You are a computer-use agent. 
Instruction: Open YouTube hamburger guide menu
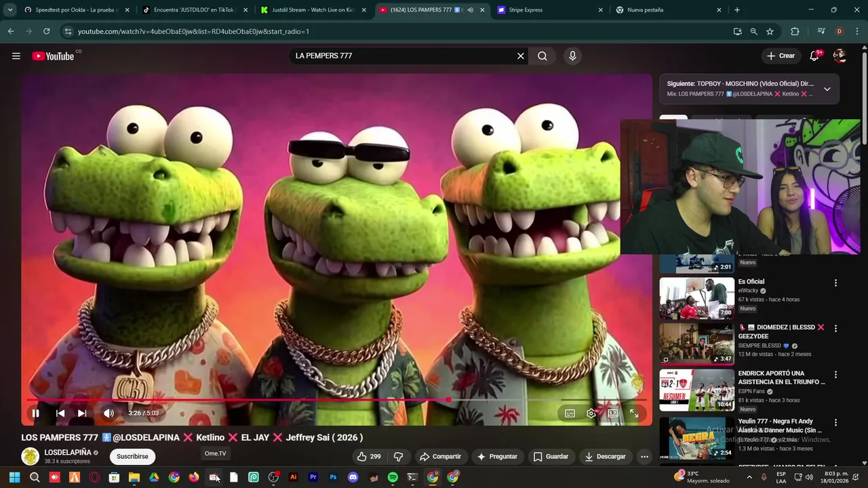click(16, 56)
